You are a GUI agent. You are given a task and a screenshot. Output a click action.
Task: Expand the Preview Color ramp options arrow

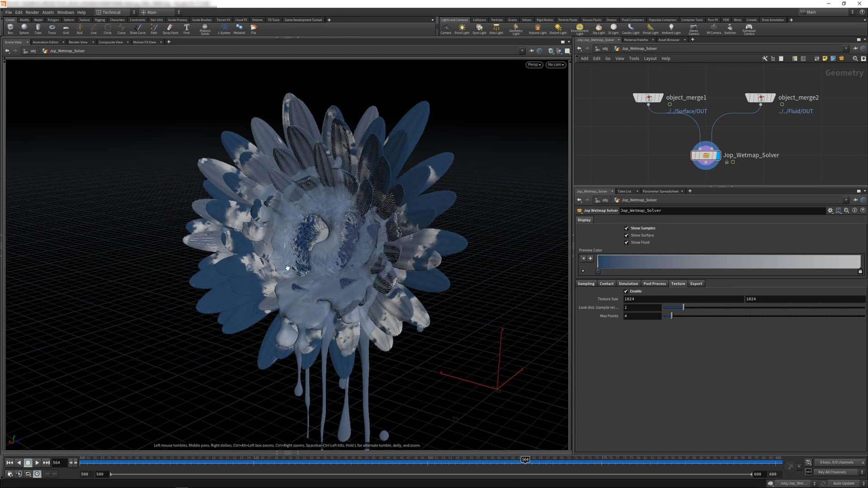(583, 270)
